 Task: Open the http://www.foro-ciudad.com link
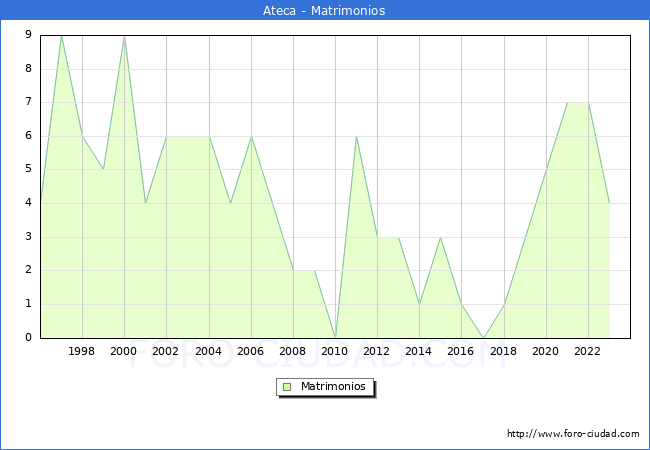pos(573,433)
